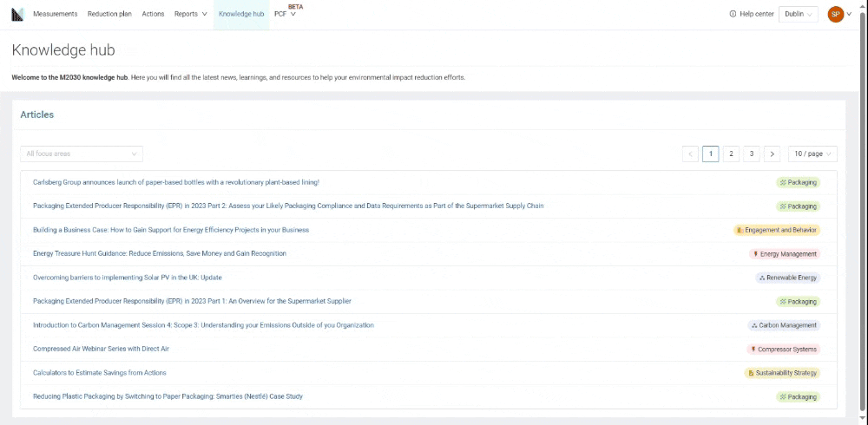Select pagination page 2
The height and width of the screenshot is (425, 868).
(731, 154)
